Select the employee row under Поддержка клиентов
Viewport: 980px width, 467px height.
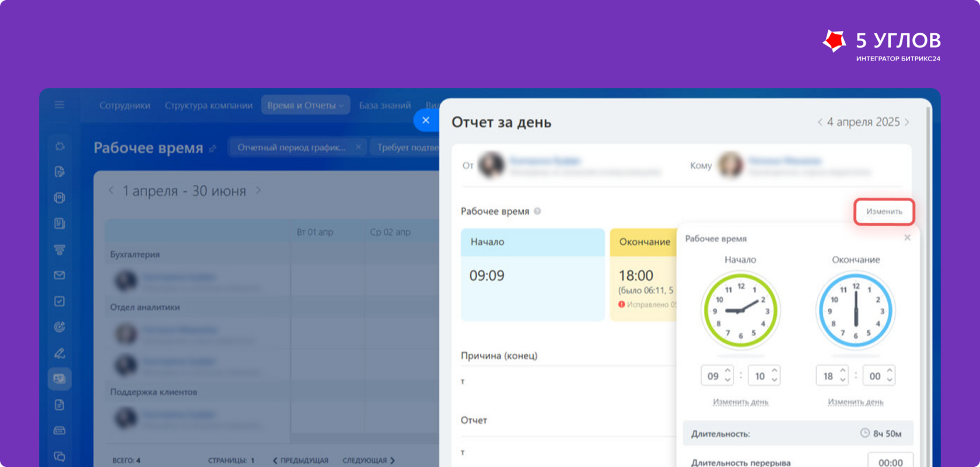(x=198, y=418)
